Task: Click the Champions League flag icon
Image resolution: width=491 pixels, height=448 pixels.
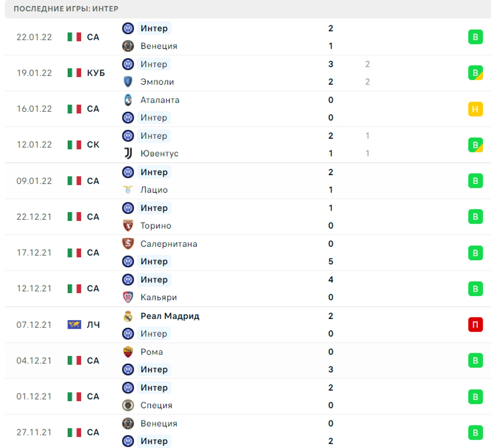Action: point(74,325)
